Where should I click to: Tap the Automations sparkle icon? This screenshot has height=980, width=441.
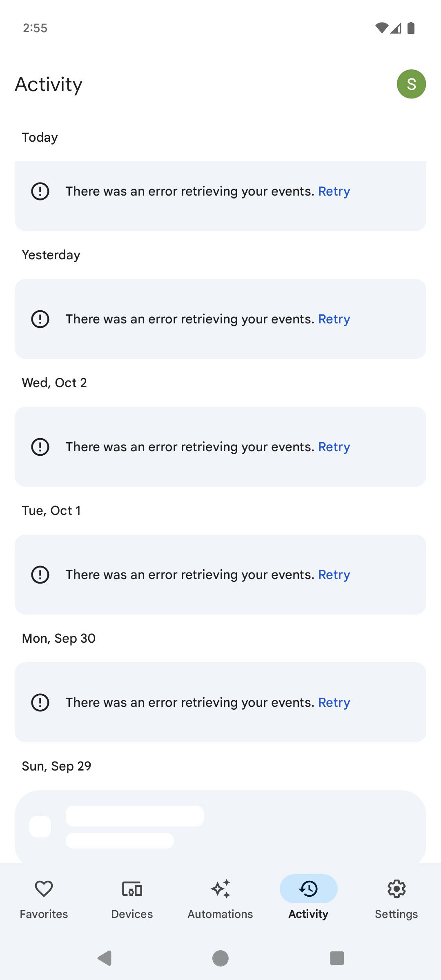[x=220, y=889]
